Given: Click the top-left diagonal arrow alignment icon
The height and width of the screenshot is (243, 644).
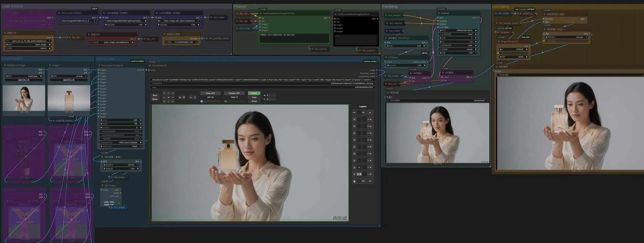Looking at the screenshot, I should (x=164, y=93).
